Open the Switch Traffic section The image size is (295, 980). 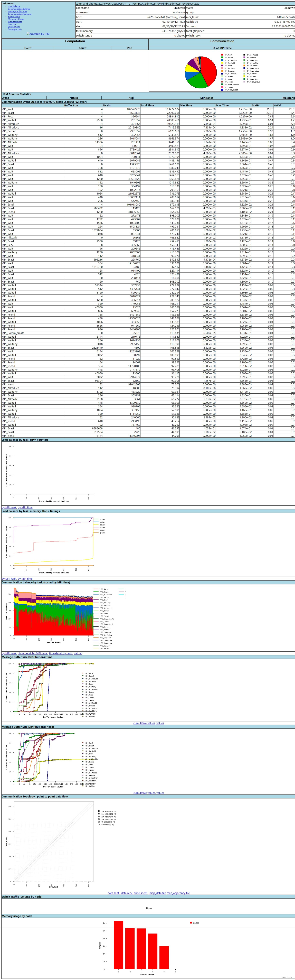[14, 17]
